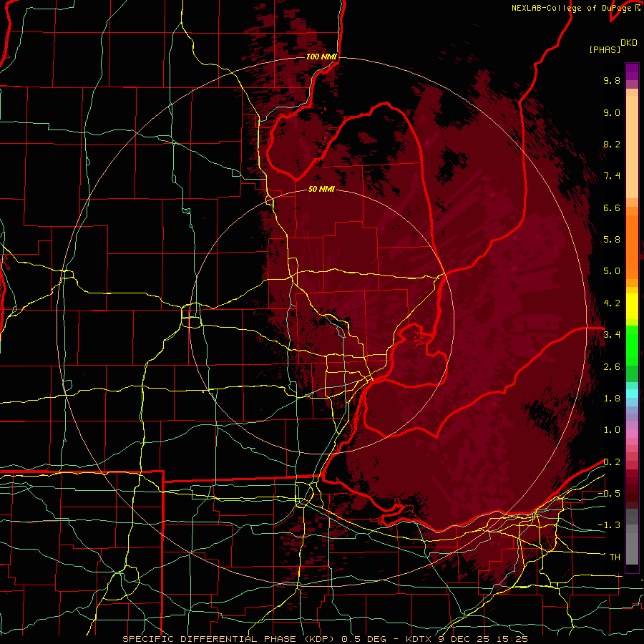Pick the light peach segment of the color bar
The height and width of the screenshot is (644, 644).
pos(632,148)
